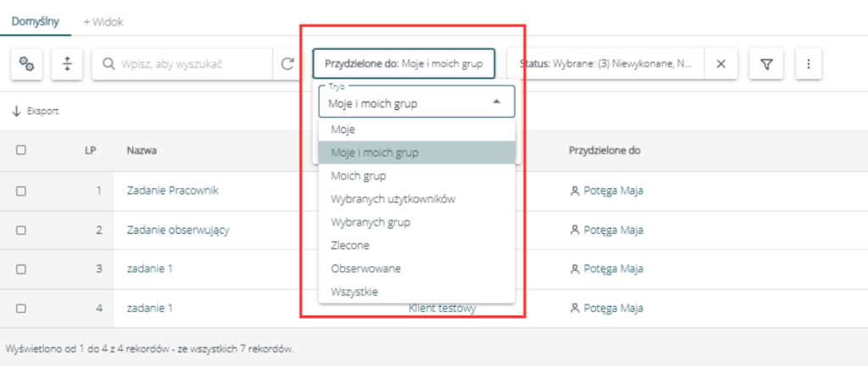
Task: Click the refresh arrow icon
Action: 287,64
